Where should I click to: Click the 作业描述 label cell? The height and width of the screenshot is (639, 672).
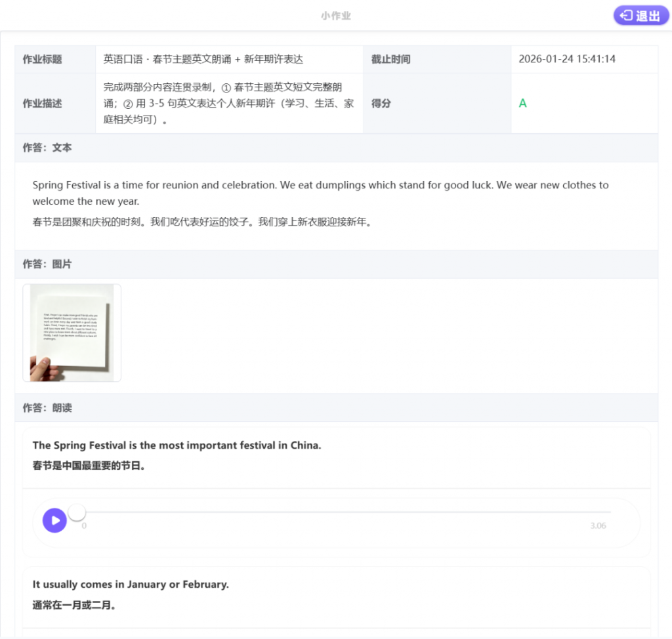(x=43, y=103)
